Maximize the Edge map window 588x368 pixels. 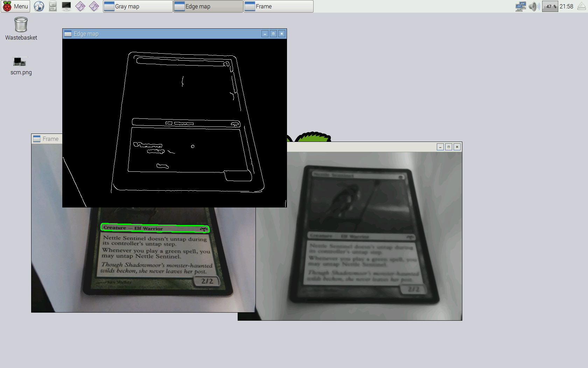[x=273, y=34]
